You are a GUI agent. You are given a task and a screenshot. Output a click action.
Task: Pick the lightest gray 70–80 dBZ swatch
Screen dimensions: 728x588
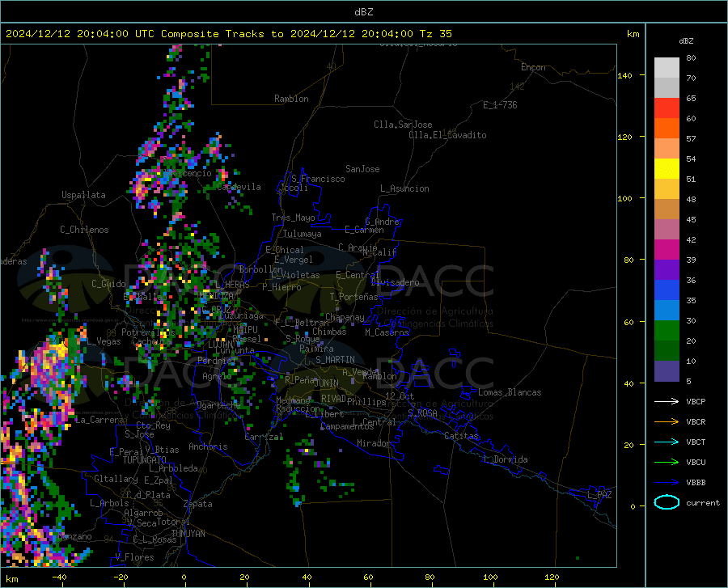point(667,68)
